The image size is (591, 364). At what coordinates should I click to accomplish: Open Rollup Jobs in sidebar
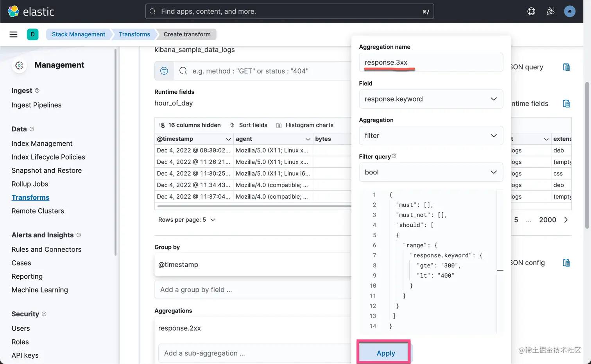point(30,184)
